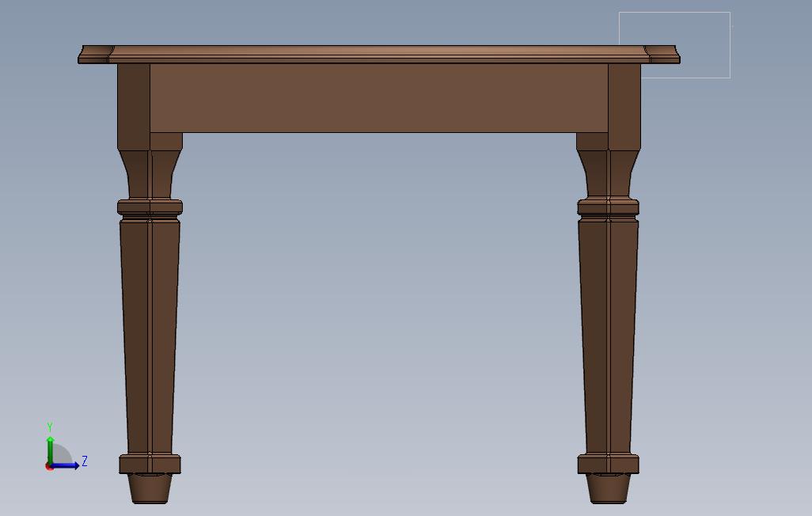Select the round foot of the right leg
The height and width of the screenshot is (516, 812).
(608, 488)
